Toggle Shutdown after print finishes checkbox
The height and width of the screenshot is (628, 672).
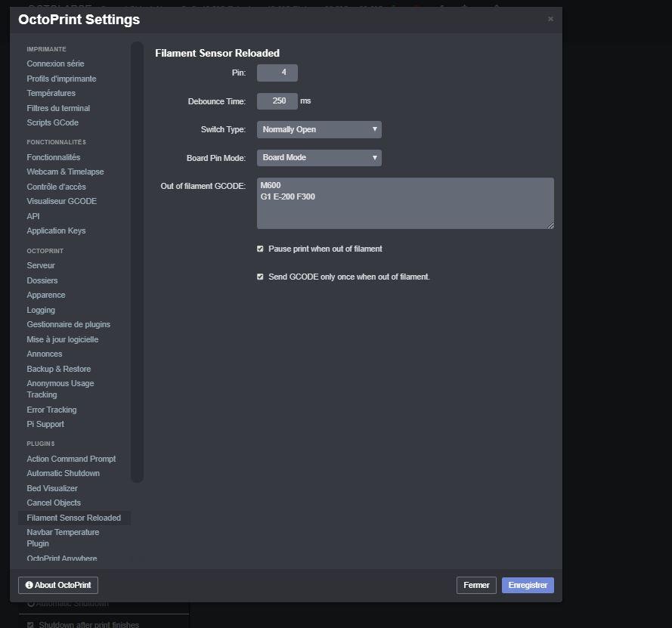[30, 624]
